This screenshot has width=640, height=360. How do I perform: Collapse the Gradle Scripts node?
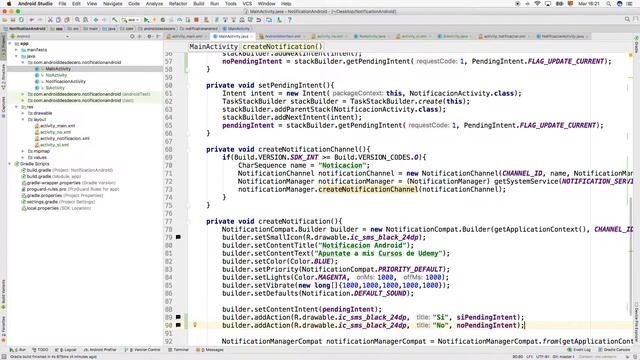pos(10,164)
